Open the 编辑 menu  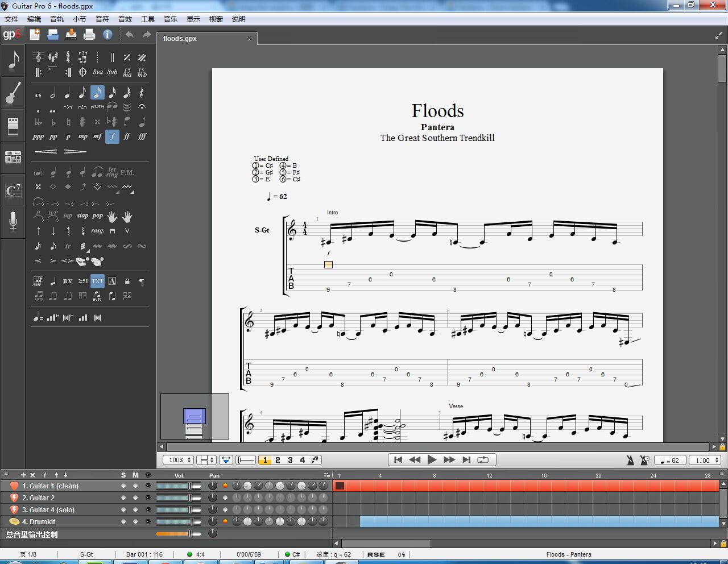(34, 19)
